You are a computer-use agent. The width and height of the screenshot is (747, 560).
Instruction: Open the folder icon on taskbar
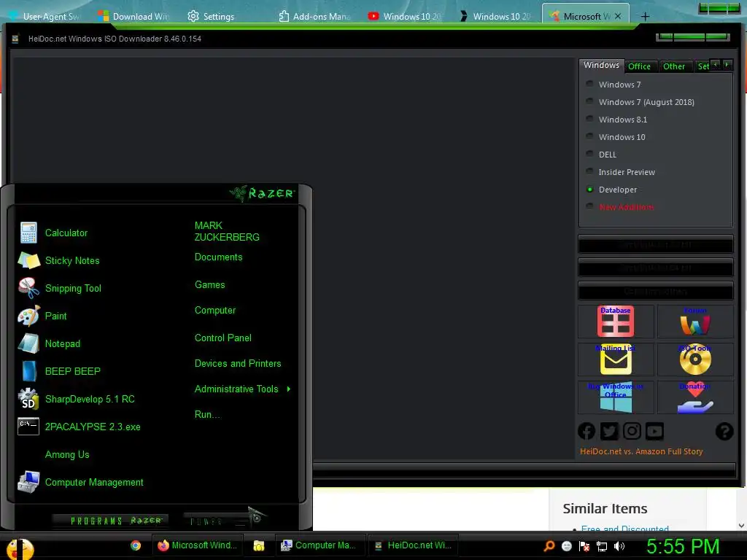tap(259, 545)
